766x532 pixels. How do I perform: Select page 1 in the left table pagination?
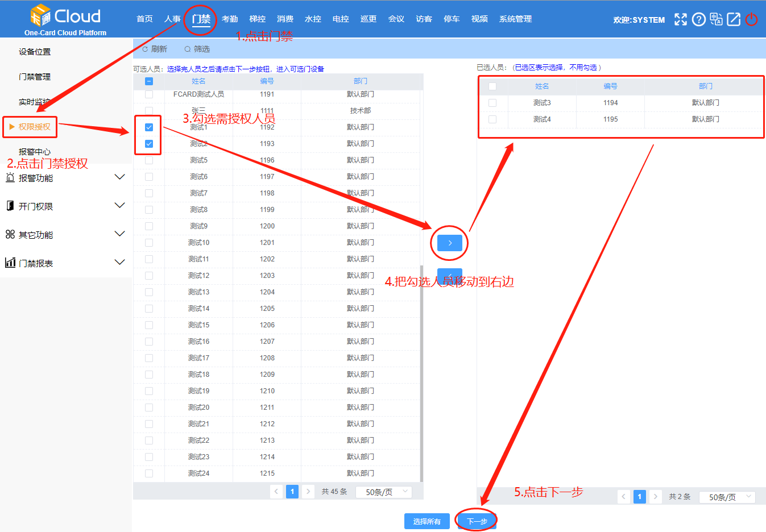(x=292, y=491)
